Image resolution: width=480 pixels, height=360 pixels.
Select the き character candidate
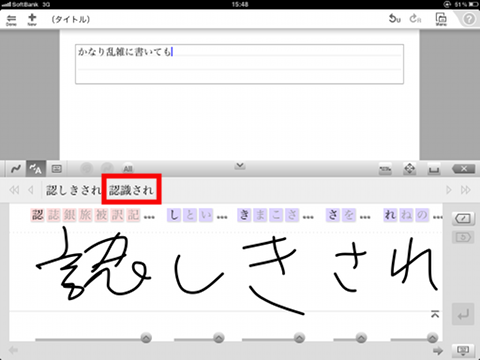244,215
